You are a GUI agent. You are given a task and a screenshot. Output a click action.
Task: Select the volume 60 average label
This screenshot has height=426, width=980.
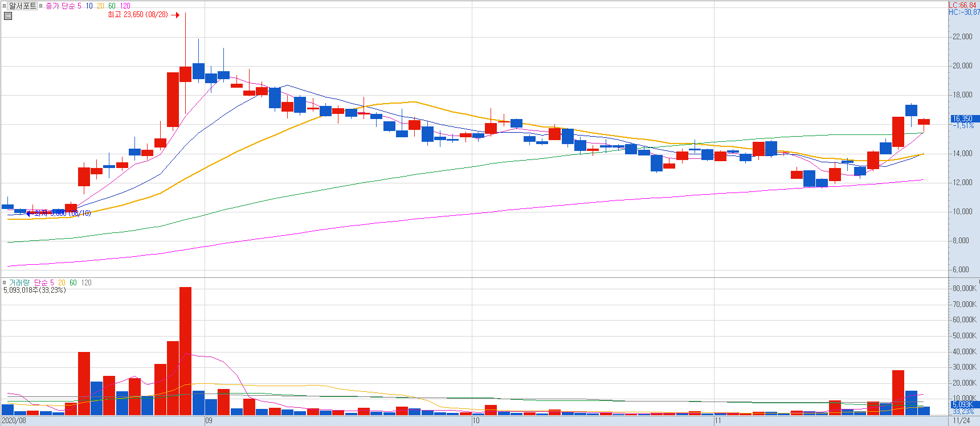pyautogui.click(x=73, y=282)
